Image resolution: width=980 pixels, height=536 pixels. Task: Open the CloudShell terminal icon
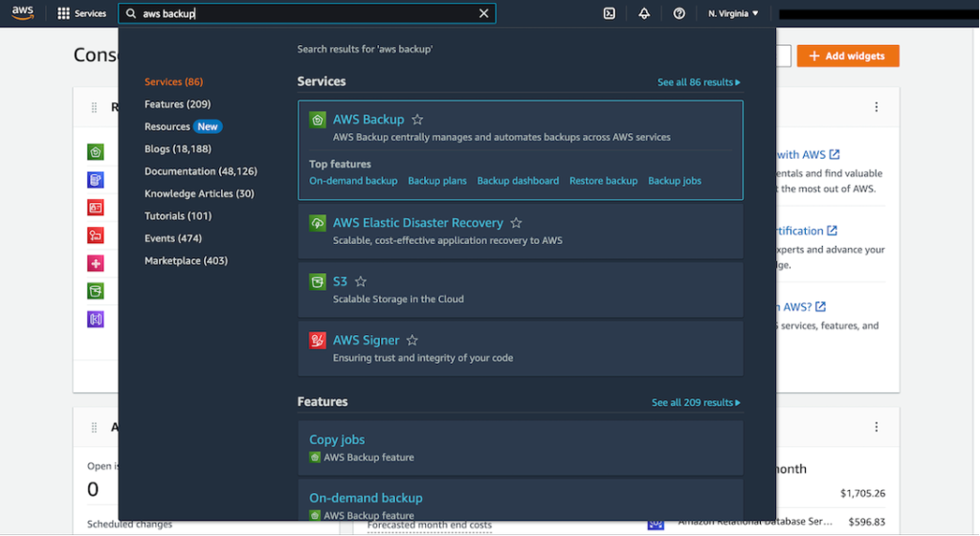point(610,13)
